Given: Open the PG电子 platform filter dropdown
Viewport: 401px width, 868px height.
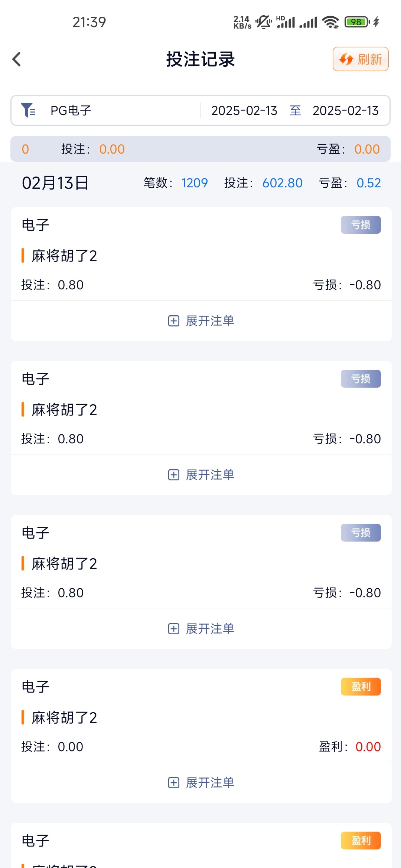Looking at the screenshot, I should (x=71, y=111).
